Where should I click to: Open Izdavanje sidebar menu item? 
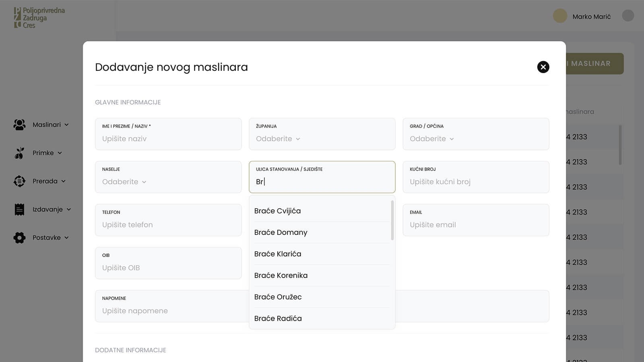[42, 209]
